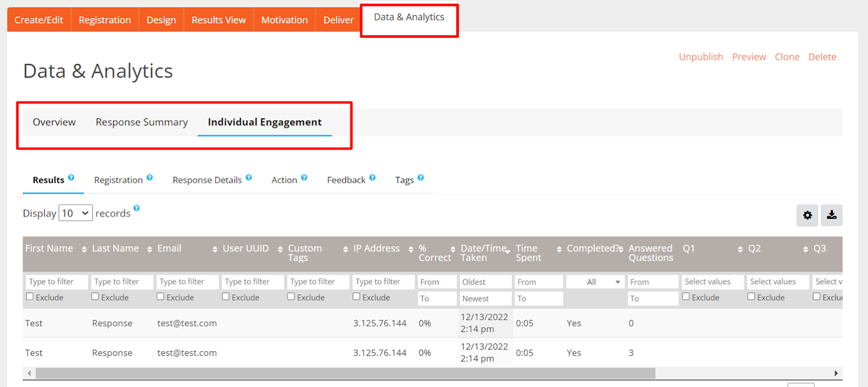
Task: Open the Deliver tab
Action: [339, 20]
